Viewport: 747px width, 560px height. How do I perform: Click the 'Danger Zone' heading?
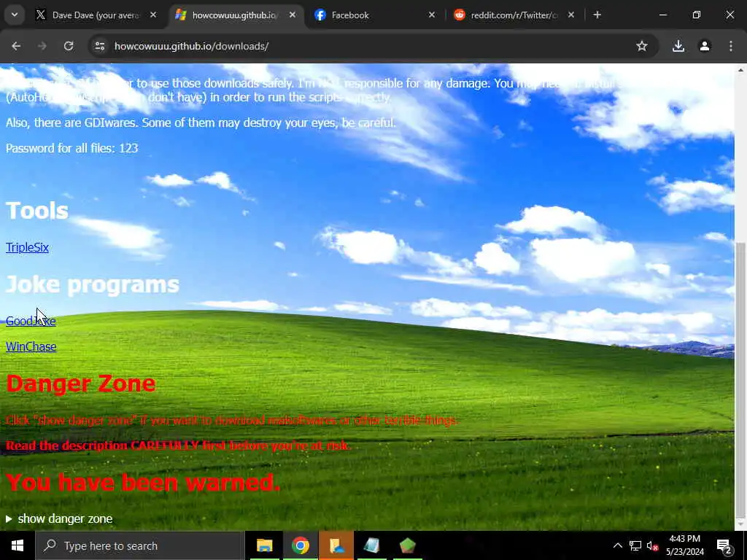click(x=80, y=384)
